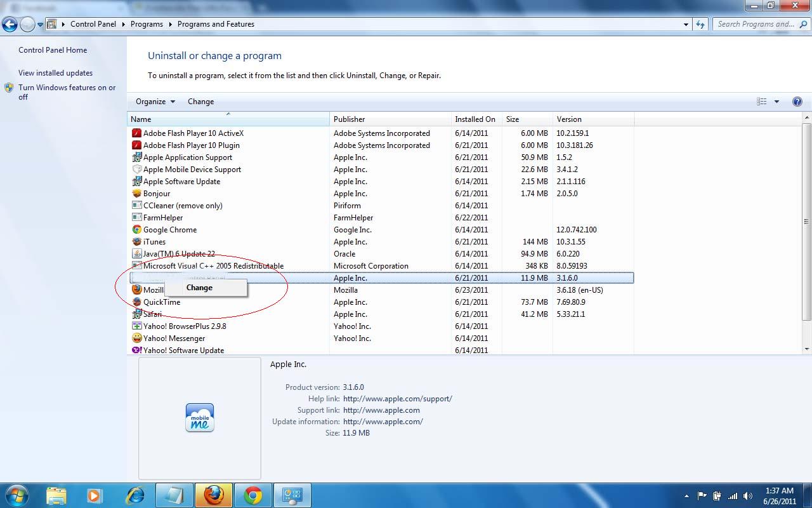Image resolution: width=812 pixels, height=508 pixels.
Task: Click the program list vertical scrollbar down arrow
Action: tap(807, 349)
